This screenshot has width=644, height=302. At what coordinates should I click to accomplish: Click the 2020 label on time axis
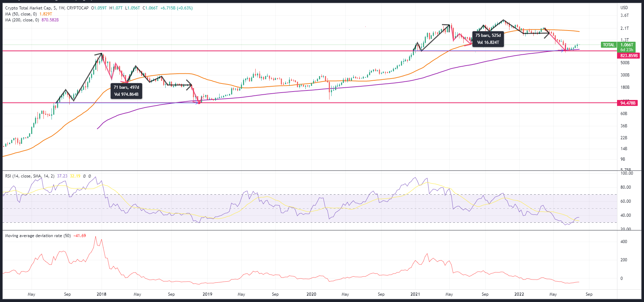pos(311,294)
